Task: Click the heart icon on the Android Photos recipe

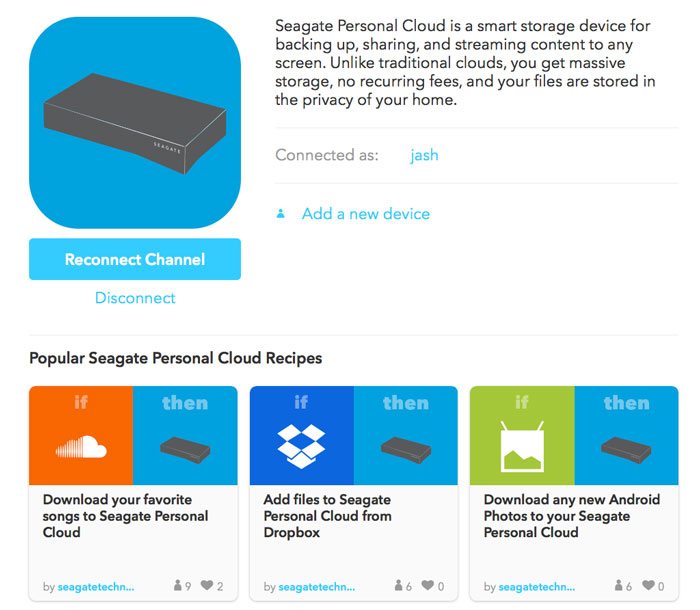Action: (x=647, y=587)
